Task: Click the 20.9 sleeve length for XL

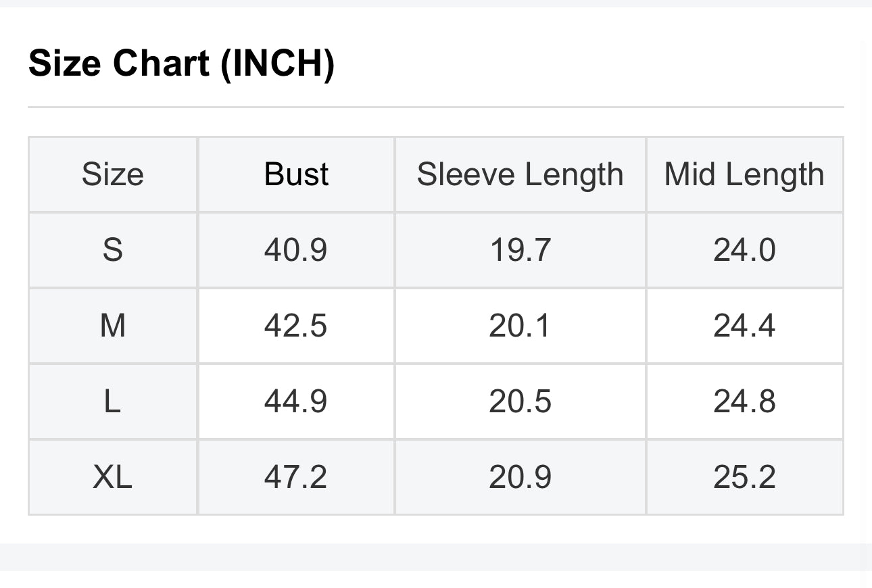Action: click(x=520, y=477)
